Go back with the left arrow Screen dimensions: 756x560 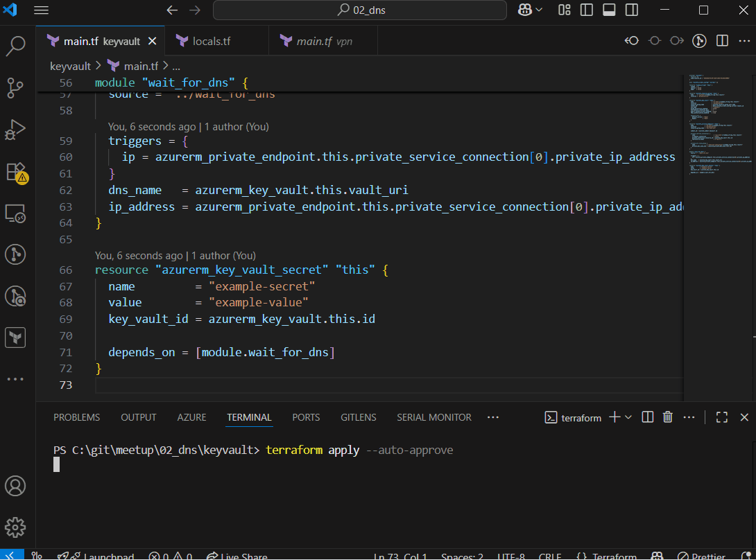click(x=172, y=10)
